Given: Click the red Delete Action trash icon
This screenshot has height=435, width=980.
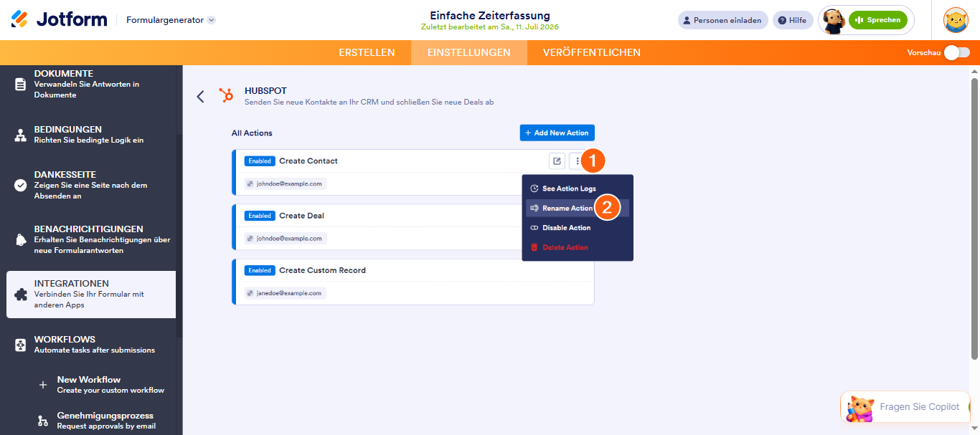Looking at the screenshot, I should (x=534, y=247).
